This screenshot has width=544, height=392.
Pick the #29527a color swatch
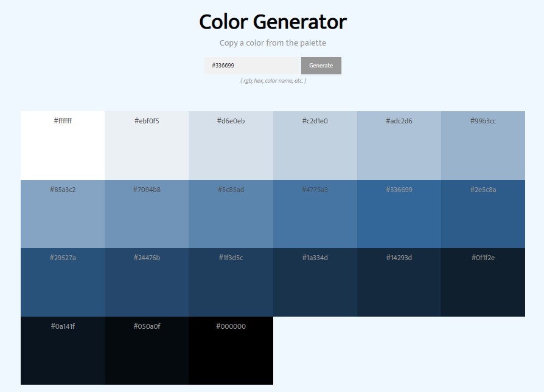(x=63, y=282)
